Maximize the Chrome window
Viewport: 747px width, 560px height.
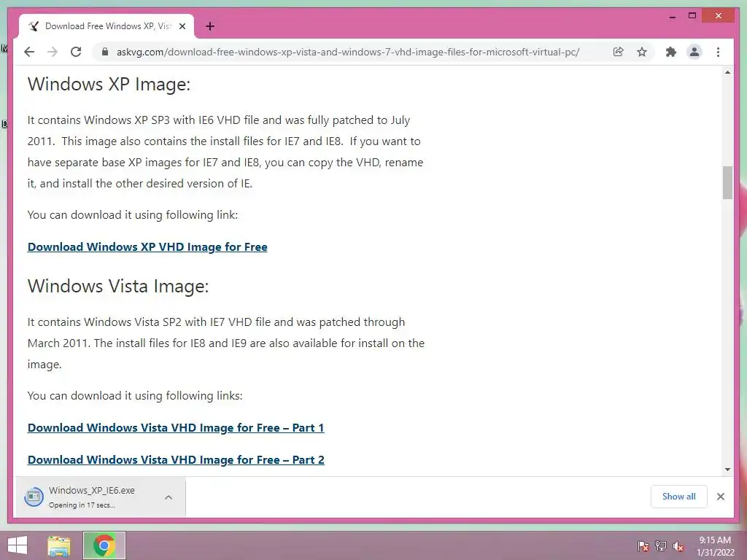coord(692,16)
